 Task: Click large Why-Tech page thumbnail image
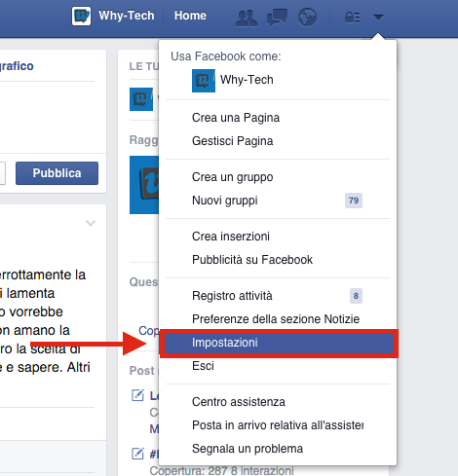144,185
